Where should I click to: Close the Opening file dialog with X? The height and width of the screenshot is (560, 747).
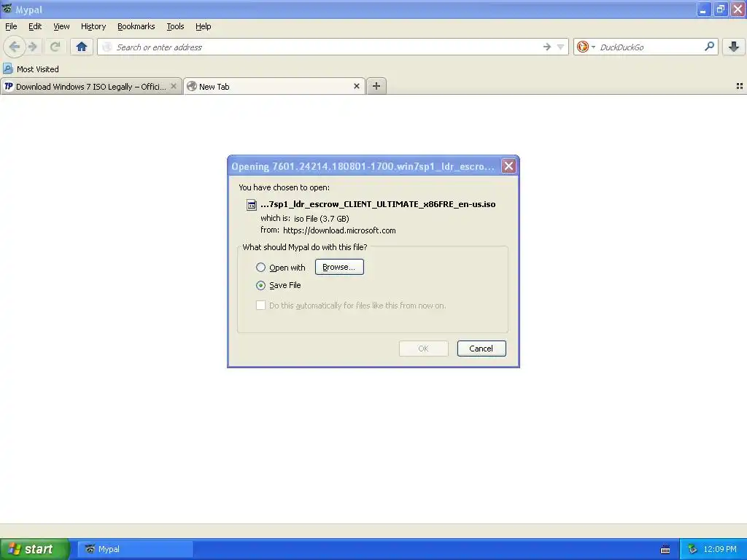(x=508, y=166)
